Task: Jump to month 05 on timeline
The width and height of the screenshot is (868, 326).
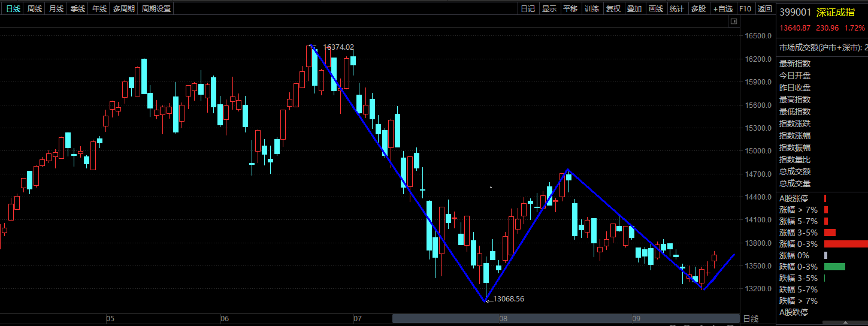Action: (x=110, y=319)
